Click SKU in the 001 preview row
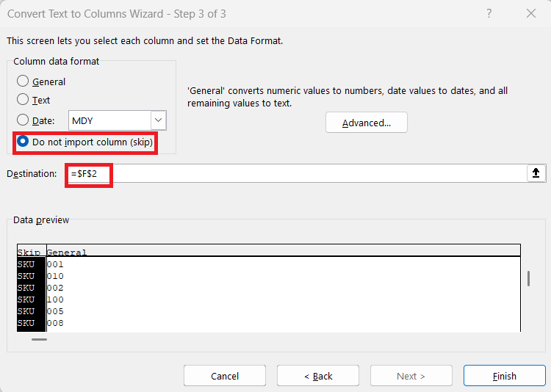The height and width of the screenshot is (392, 551). [x=26, y=264]
